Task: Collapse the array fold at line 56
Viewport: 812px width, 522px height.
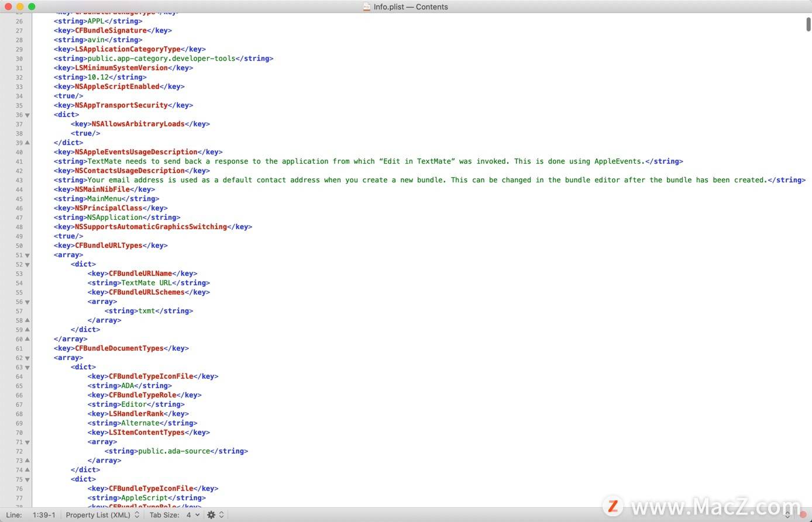Action: click(27, 302)
